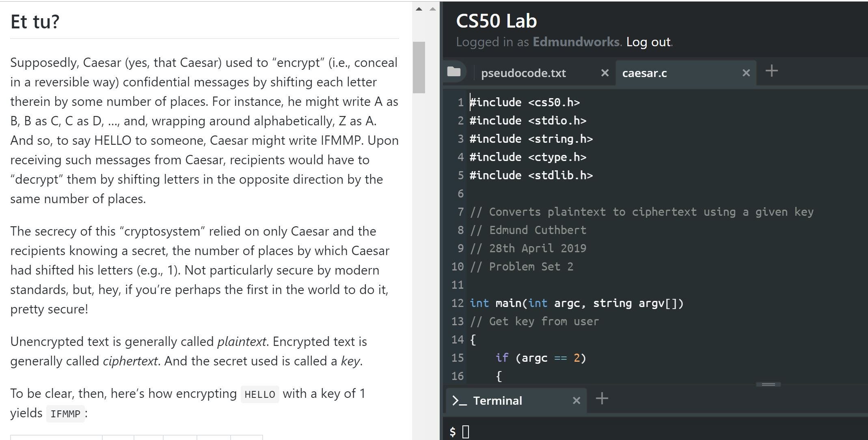868x440 pixels.
Task: Open the file browser folder icon
Action: click(453, 72)
